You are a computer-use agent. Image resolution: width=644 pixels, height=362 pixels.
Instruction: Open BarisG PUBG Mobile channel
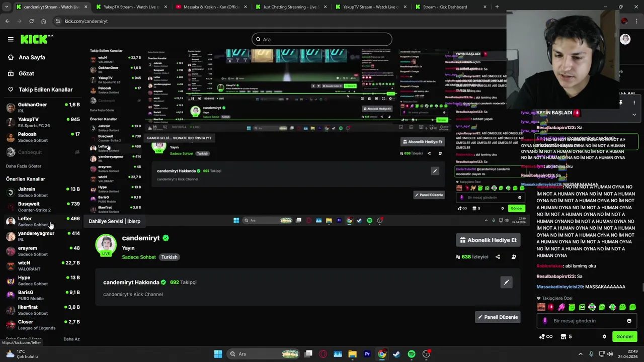point(42,295)
